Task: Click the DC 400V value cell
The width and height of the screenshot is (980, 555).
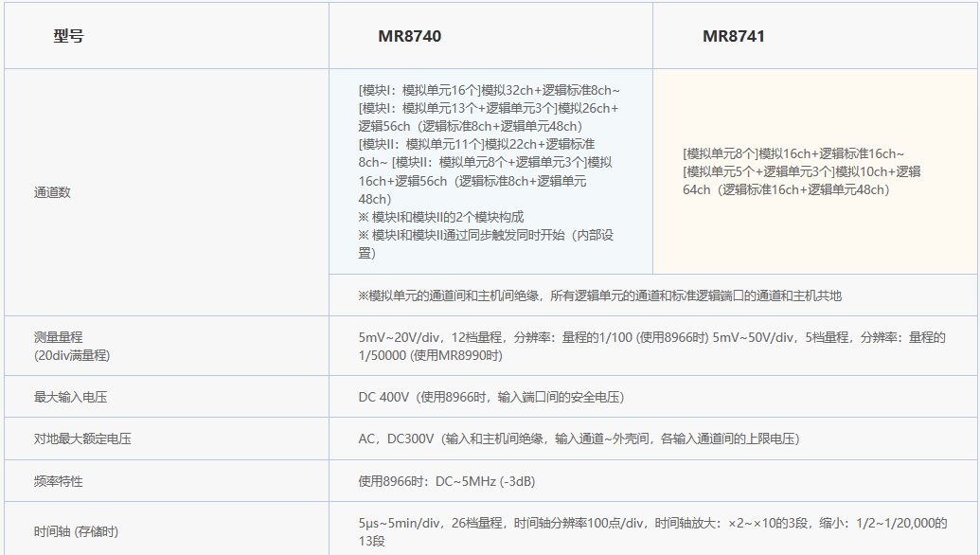Action: (490, 397)
